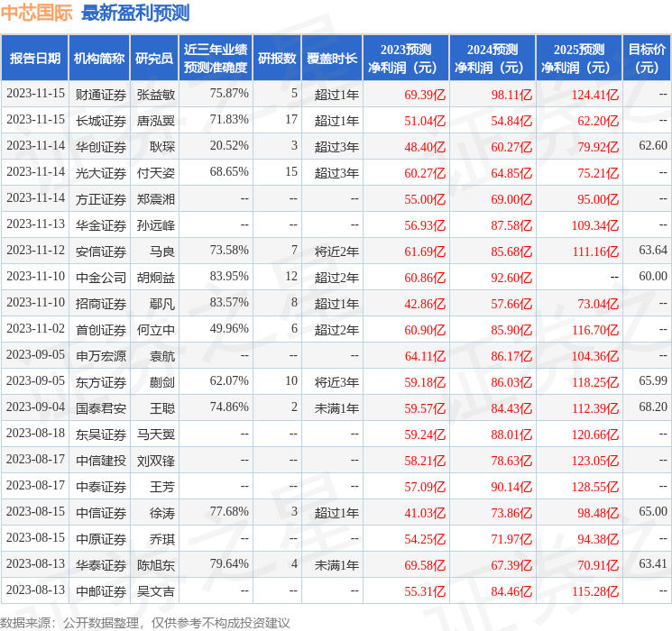The image size is (672, 631).
Task: Click analyst name 付天姿
Action: tap(155, 173)
